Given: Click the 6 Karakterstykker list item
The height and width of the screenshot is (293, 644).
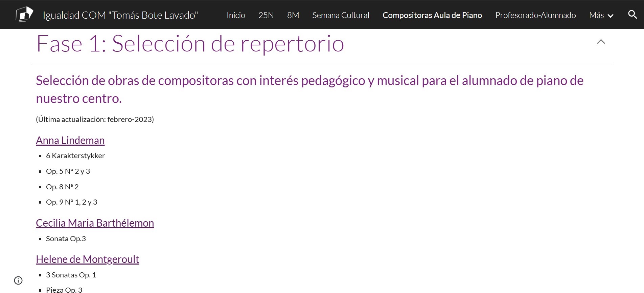Looking at the screenshot, I should (x=75, y=156).
